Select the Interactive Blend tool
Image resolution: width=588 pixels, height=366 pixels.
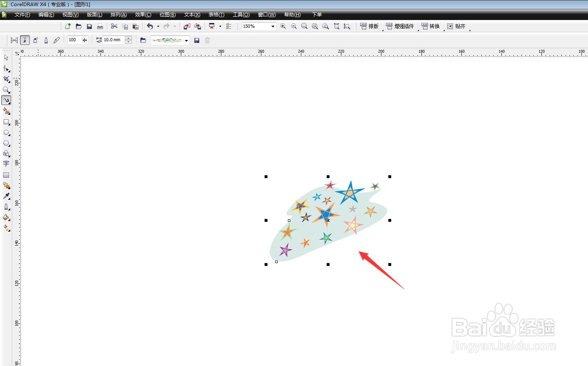coord(6,185)
